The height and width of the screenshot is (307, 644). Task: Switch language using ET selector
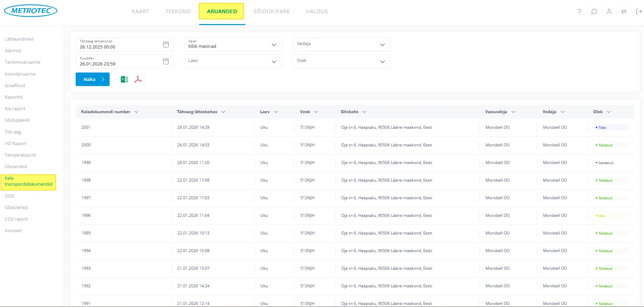click(624, 12)
